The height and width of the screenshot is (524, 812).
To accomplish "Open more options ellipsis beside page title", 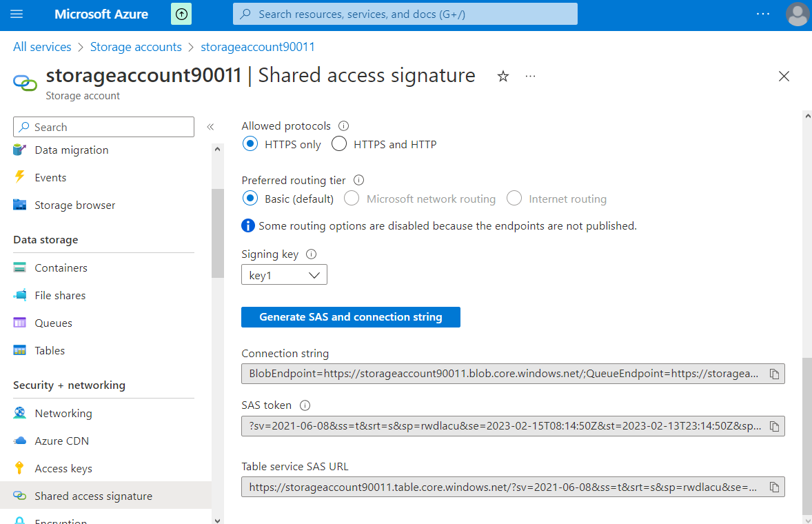I will (530, 77).
